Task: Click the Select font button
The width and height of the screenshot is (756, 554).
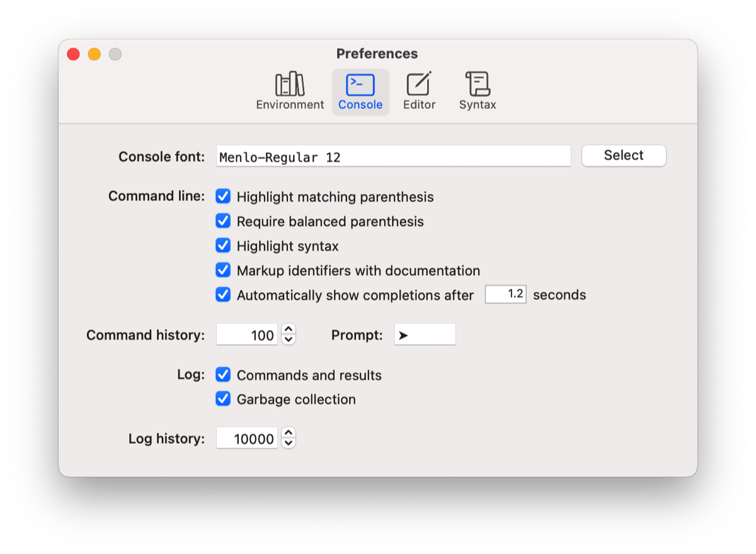Action: pos(624,155)
